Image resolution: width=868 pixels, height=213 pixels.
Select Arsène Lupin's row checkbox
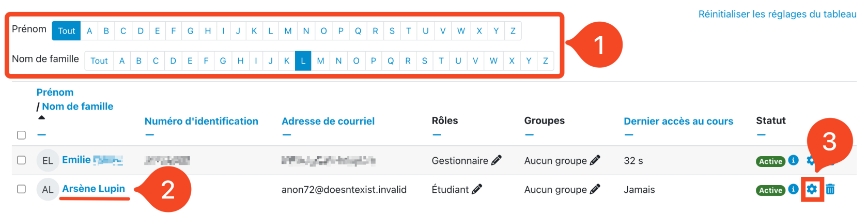[21, 189]
